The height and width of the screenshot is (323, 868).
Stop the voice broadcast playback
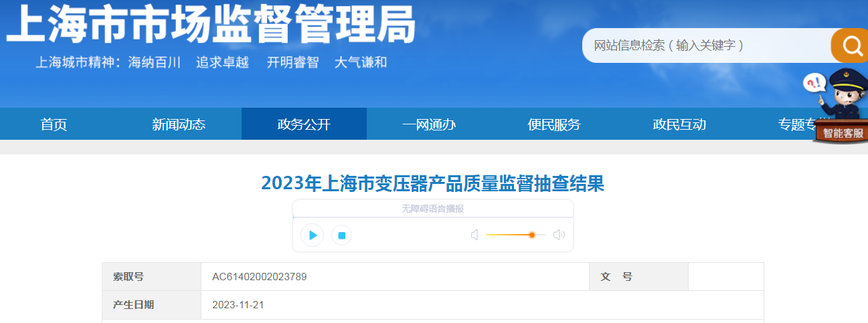pos(341,235)
